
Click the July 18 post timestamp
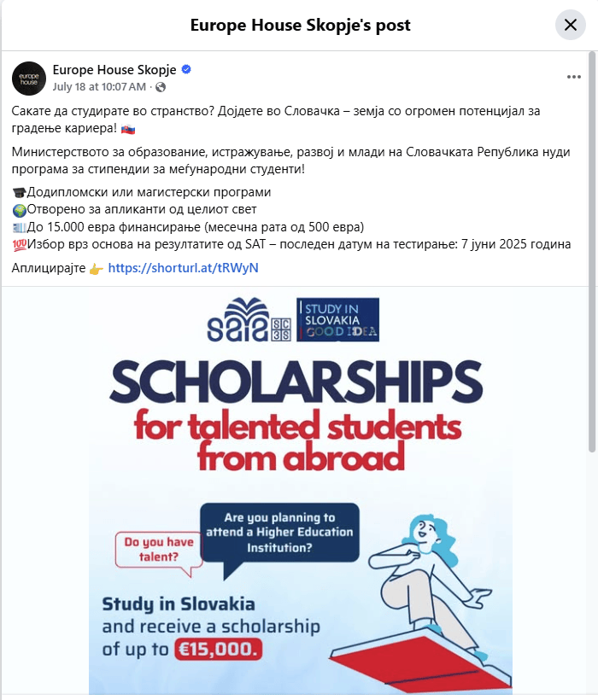99,87
